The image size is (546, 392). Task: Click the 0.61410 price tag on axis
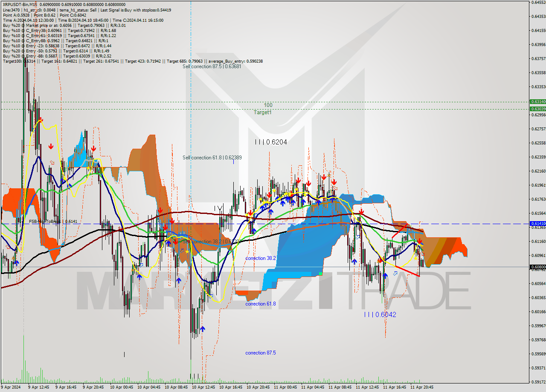click(x=537, y=223)
